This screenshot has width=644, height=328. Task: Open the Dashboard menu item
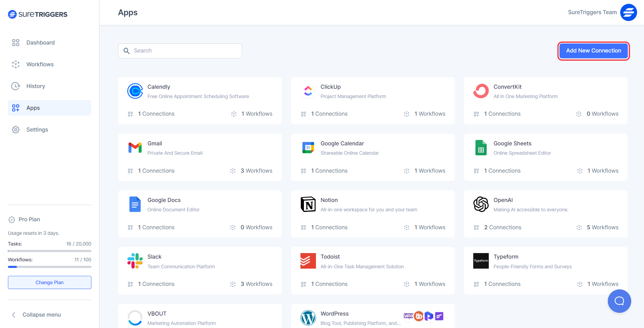[50, 42]
